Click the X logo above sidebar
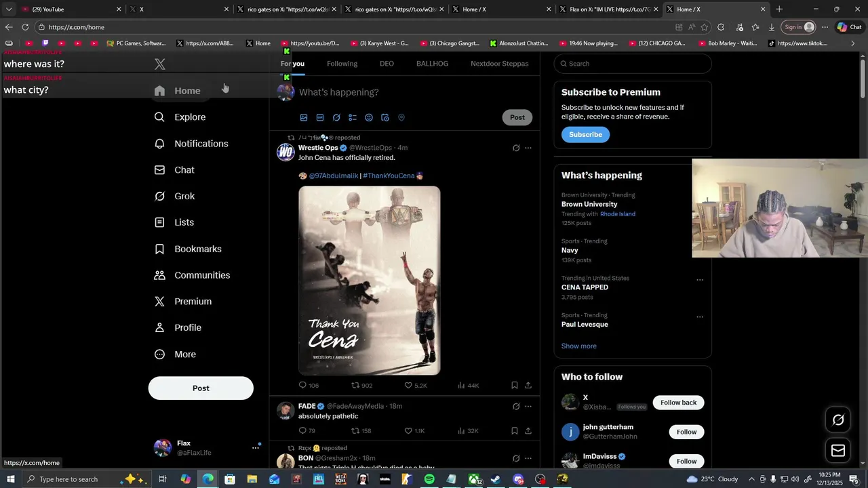This screenshot has height=488, width=868. pyautogui.click(x=160, y=64)
